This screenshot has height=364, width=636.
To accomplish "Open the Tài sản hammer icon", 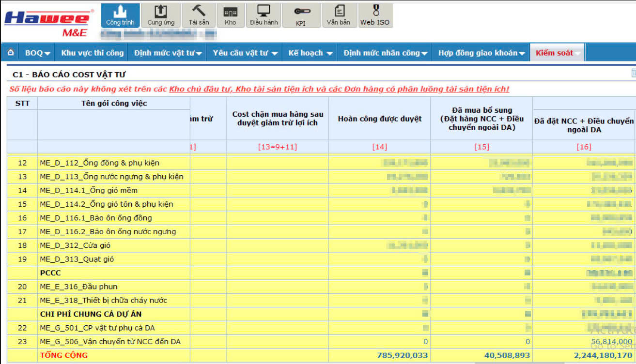I will (x=199, y=15).
